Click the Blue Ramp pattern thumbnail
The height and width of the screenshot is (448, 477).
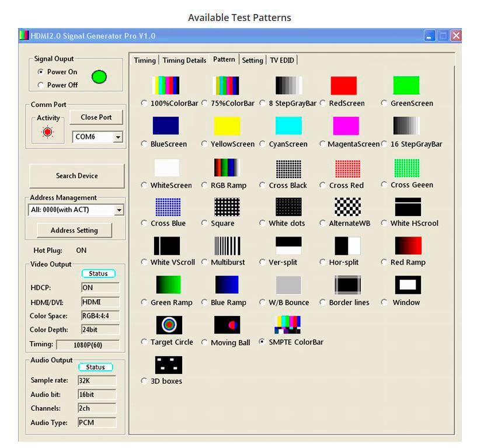tap(227, 285)
